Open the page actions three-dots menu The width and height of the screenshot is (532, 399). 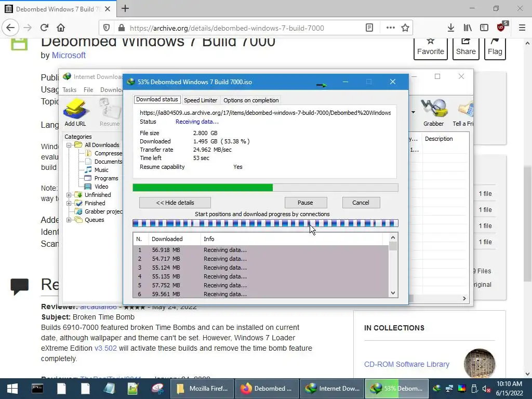[x=391, y=28]
